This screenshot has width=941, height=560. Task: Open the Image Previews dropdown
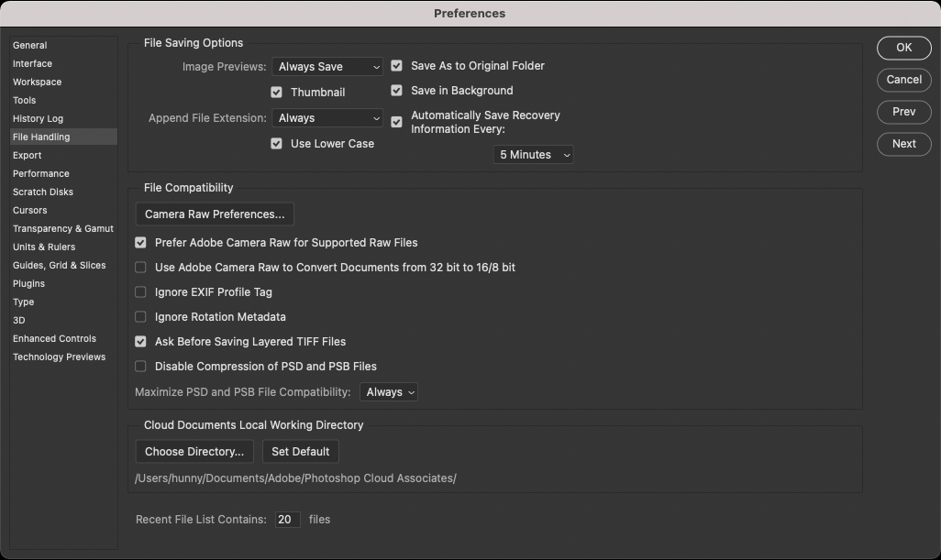click(327, 67)
